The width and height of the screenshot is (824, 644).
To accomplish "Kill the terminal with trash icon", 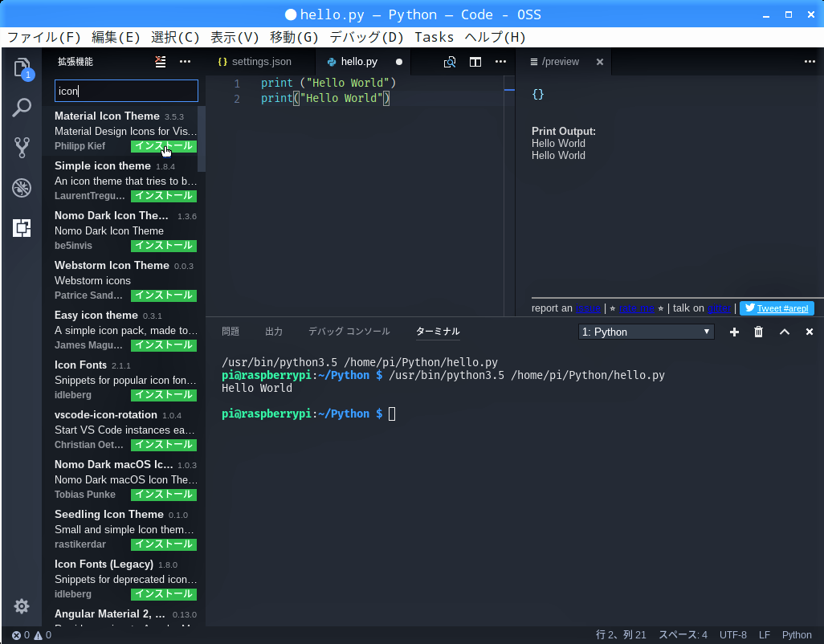I will click(758, 332).
